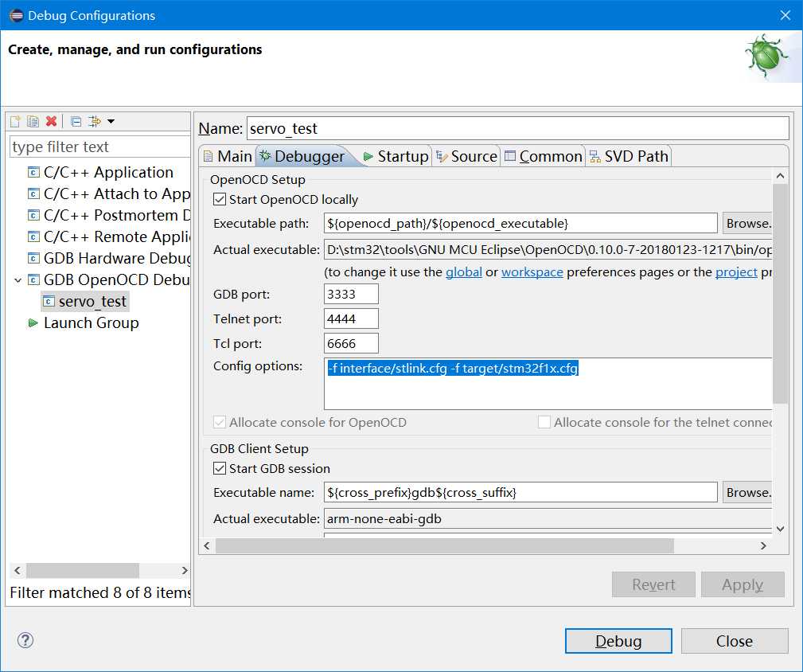
Task: Click the OpenOCD Executable path field
Action: [520, 223]
